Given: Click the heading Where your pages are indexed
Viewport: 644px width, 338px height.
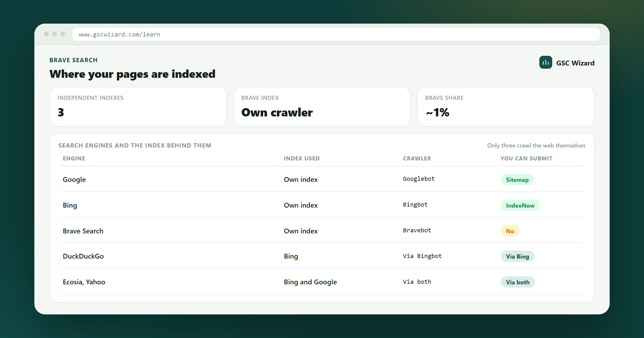Looking at the screenshot, I should [132, 74].
